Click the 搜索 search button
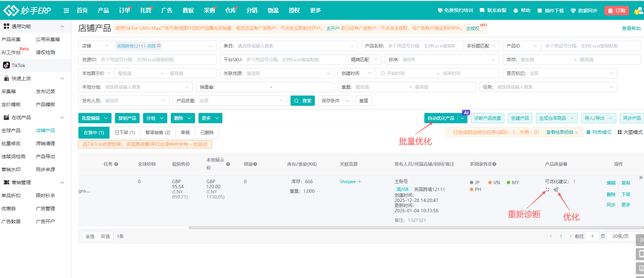Viewport: 644px width, 278px height. point(302,101)
